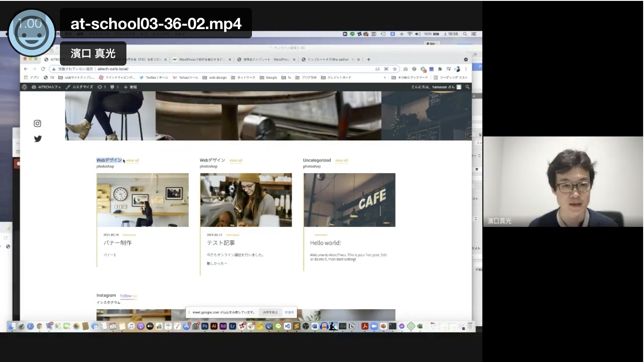Reload the aitech-cafe.local page
The height and width of the screenshot is (362, 644).
[x=43, y=69]
